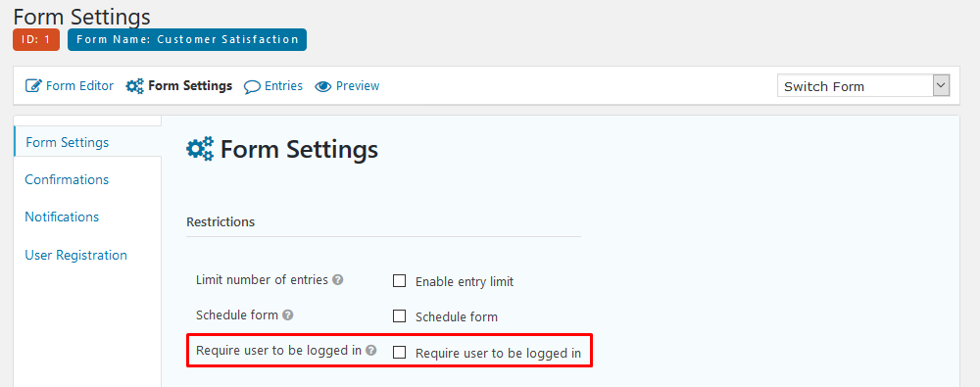
Task: Check Require user to be logged in box
Action: click(x=400, y=353)
